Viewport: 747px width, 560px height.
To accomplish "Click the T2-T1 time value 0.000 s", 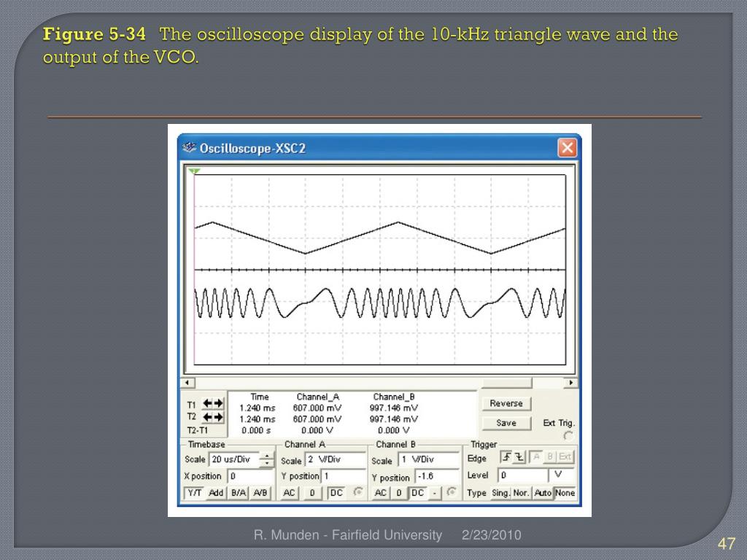I will click(x=256, y=430).
